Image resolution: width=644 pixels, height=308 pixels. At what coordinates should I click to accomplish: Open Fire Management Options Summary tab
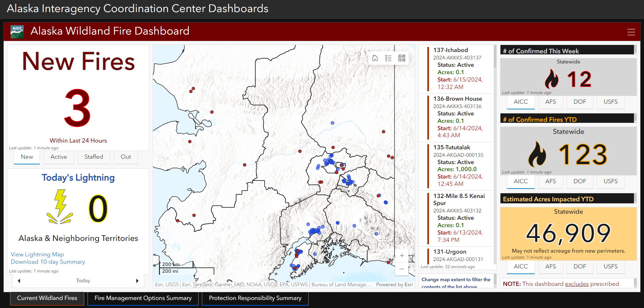[x=143, y=298]
